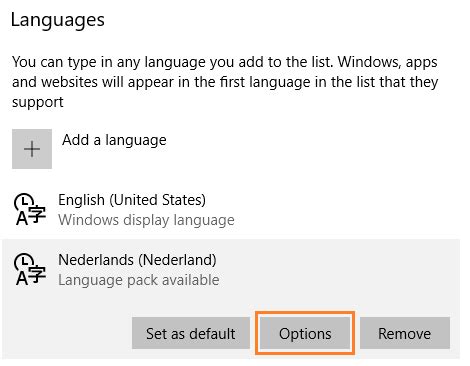Click the English (United States) language icon
The image size is (470, 366).
(x=30, y=209)
